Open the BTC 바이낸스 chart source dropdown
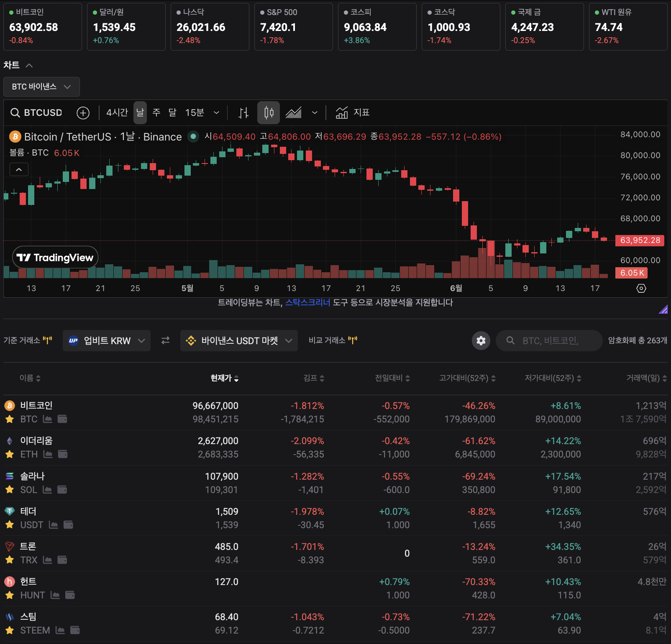The width and height of the screenshot is (671, 644). point(41,87)
